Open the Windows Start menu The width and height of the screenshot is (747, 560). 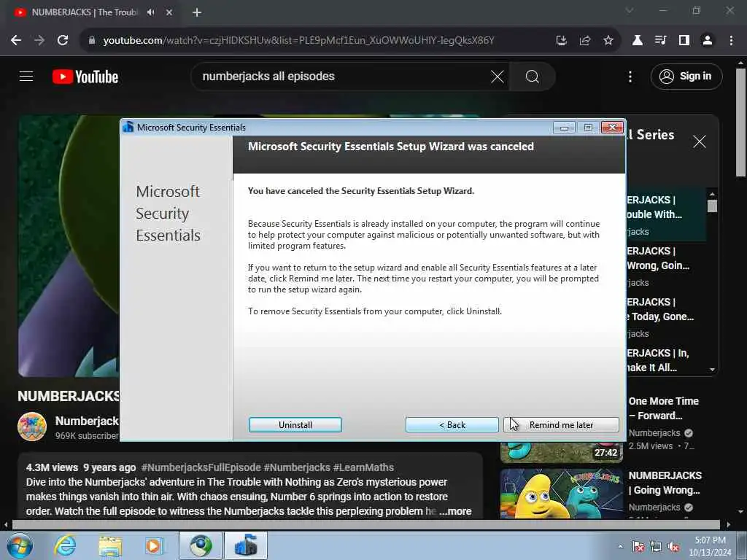coord(19,545)
